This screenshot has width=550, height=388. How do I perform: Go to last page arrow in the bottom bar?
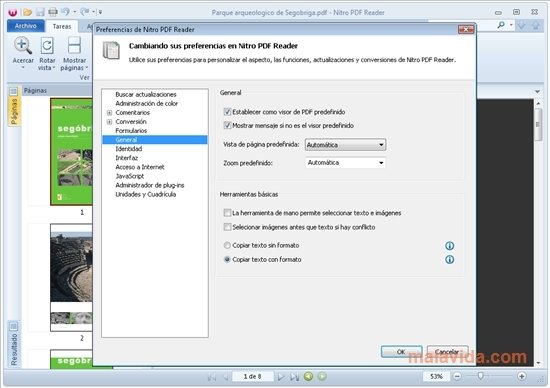click(x=294, y=377)
